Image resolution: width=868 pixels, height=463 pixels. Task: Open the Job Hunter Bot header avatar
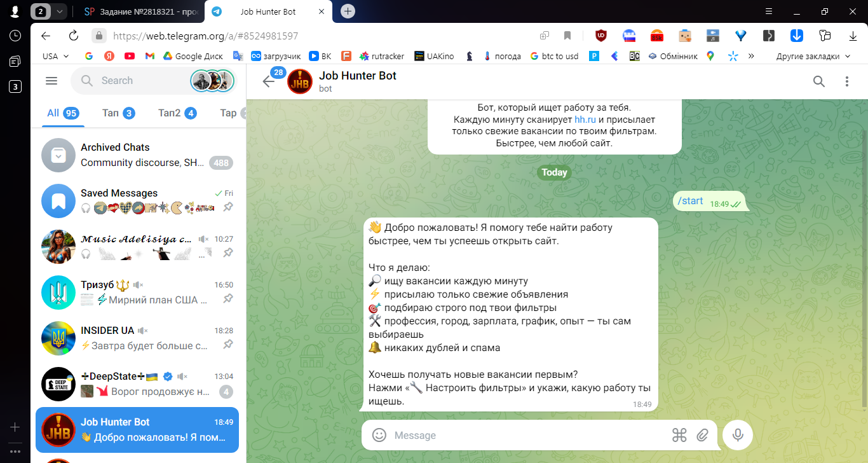point(300,81)
